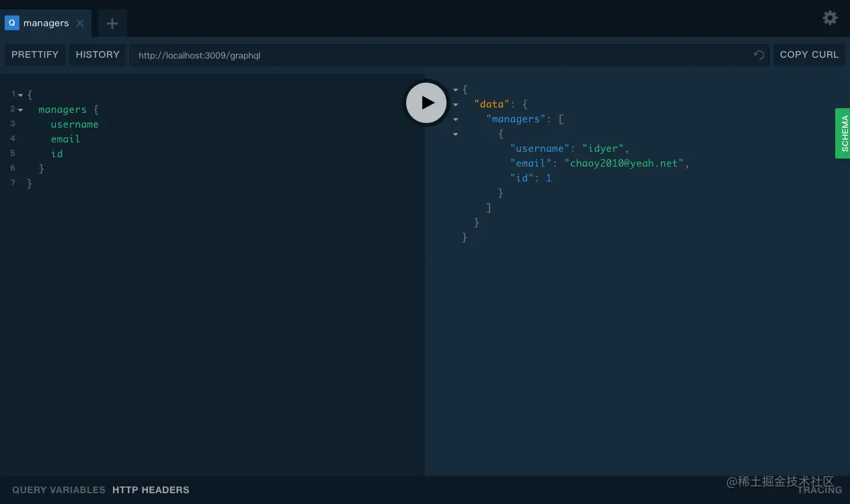
Task: Close the managers tab
Action: pos(80,23)
